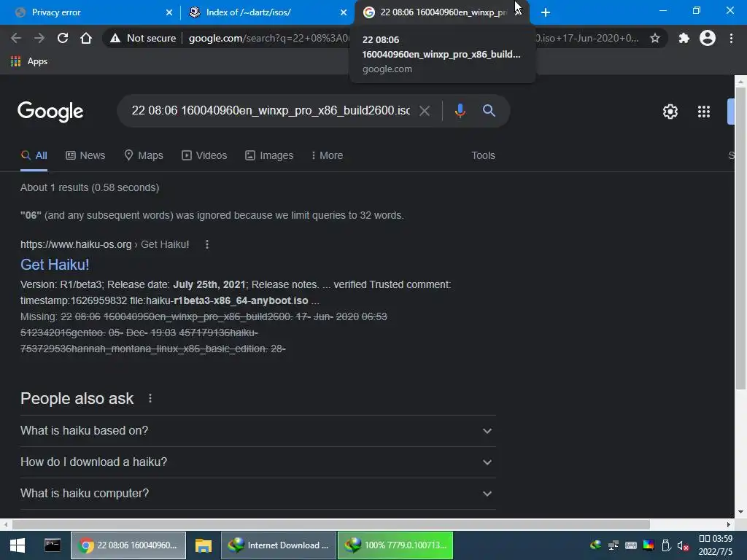Bookmark this page with the star
The width and height of the screenshot is (747, 560).
pyautogui.click(x=655, y=38)
